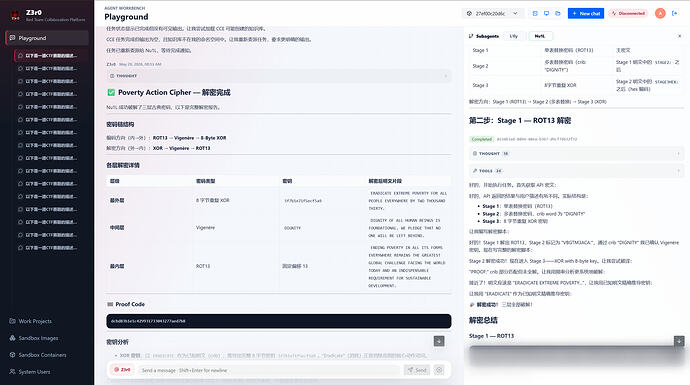Switch to the NuLL subagent tab
The width and height of the screenshot is (690, 385).
click(x=540, y=36)
